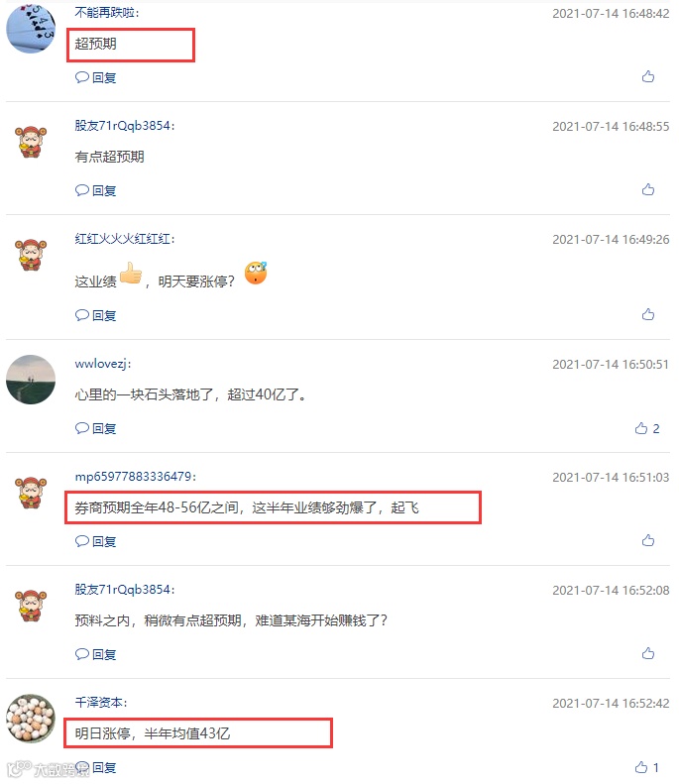Image resolution: width=679 pixels, height=784 pixels.
Task: Open username link 千泽资本
Action: click(x=100, y=703)
